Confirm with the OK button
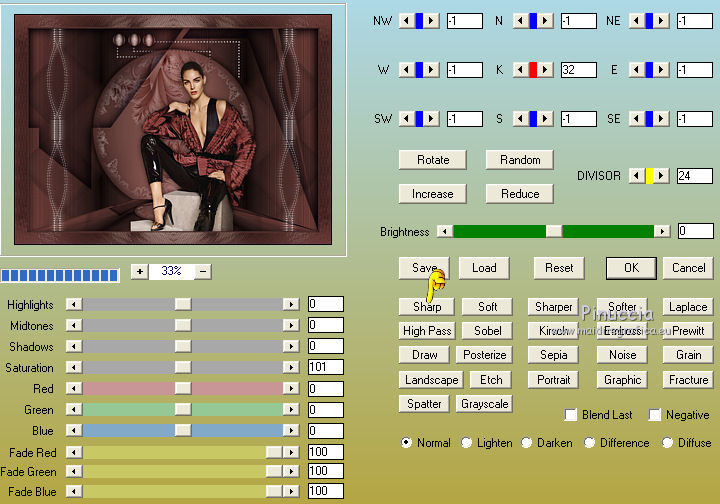720x504 pixels. click(631, 268)
